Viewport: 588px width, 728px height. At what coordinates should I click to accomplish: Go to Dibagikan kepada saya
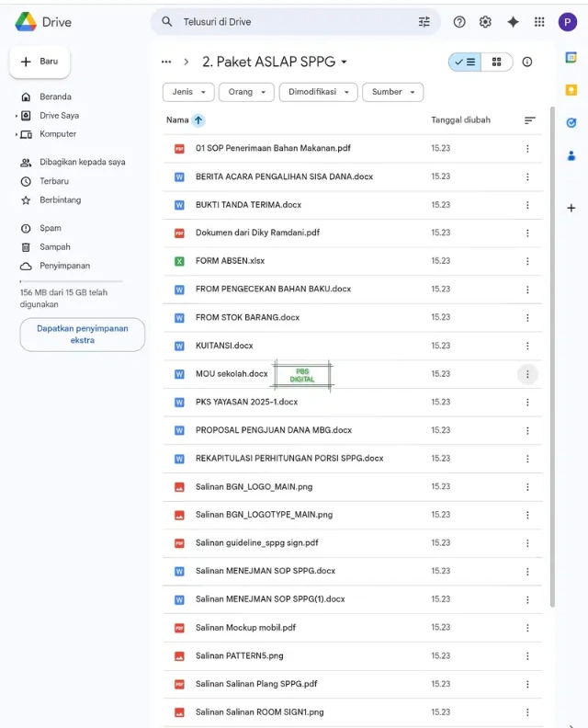click(82, 162)
